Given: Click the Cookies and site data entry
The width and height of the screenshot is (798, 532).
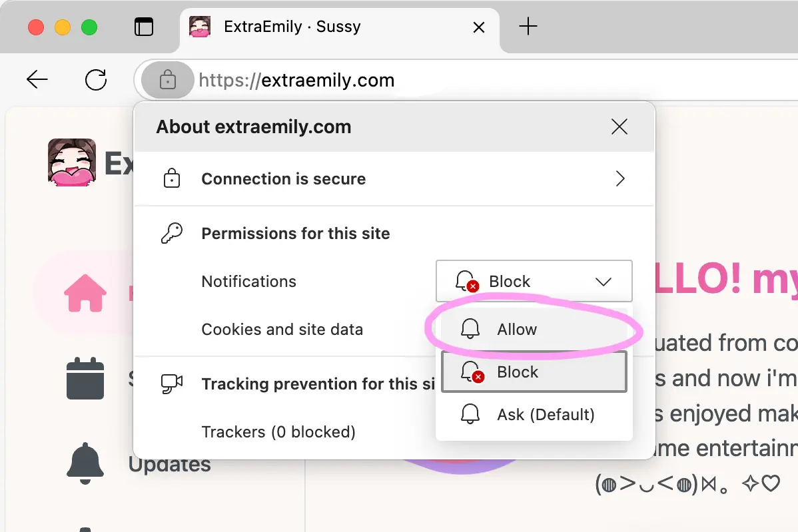Looking at the screenshot, I should click(x=282, y=329).
